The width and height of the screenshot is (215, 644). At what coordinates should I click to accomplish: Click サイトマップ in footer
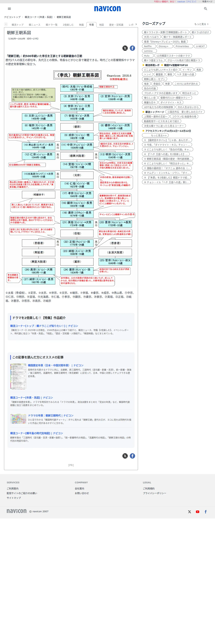point(14,498)
